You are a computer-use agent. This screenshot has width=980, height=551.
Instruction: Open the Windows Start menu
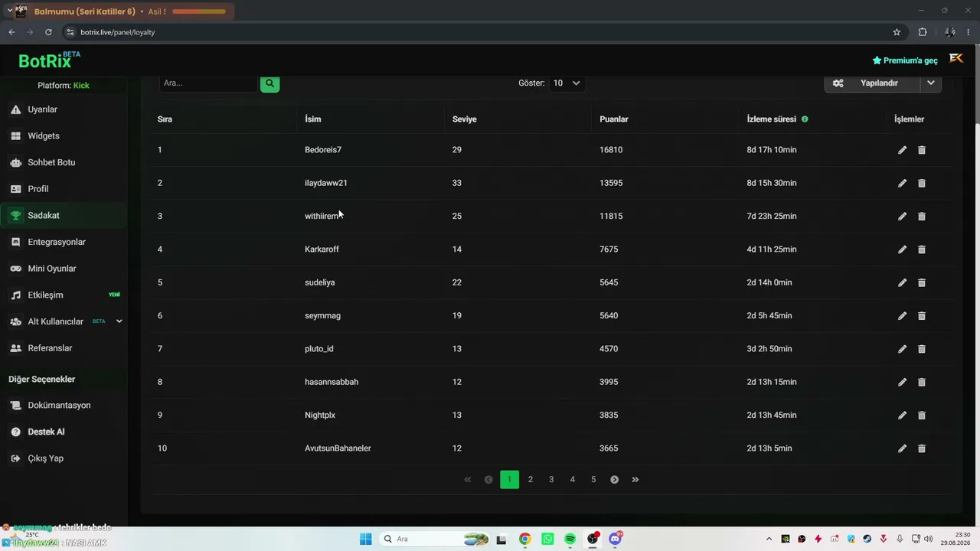pyautogui.click(x=365, y=539)
